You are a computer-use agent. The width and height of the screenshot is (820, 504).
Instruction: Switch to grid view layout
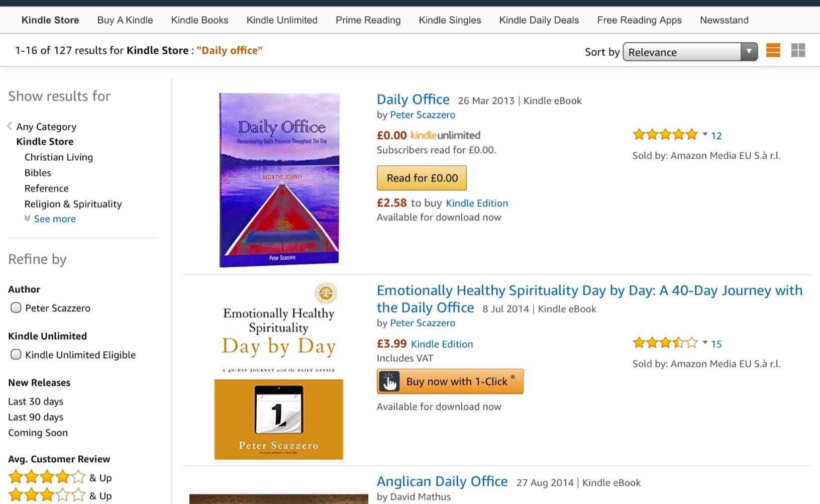[x=797, y=50]
